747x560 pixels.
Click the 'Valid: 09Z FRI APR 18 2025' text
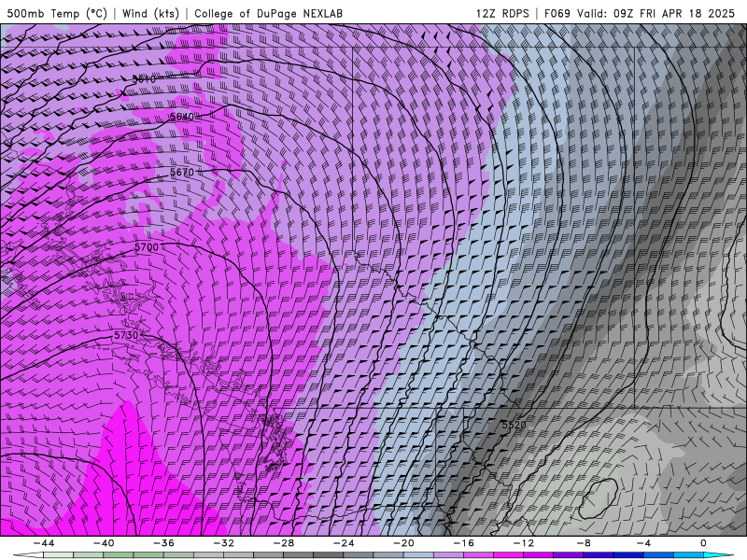pos(656,13)
